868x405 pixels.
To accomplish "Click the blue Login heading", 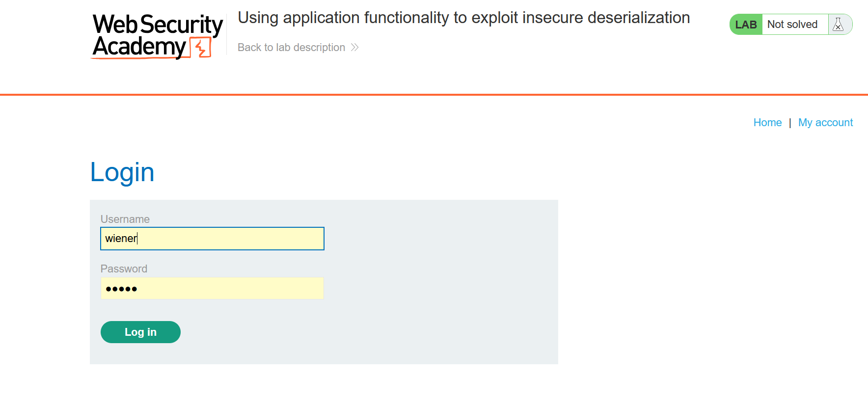I will pos(122,172).
